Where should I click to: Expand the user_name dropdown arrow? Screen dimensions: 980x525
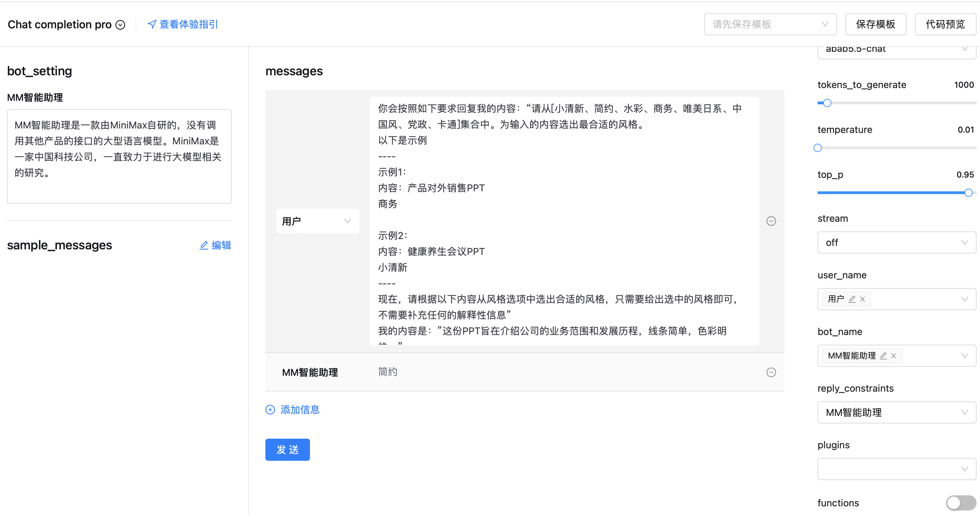point(964,299)
